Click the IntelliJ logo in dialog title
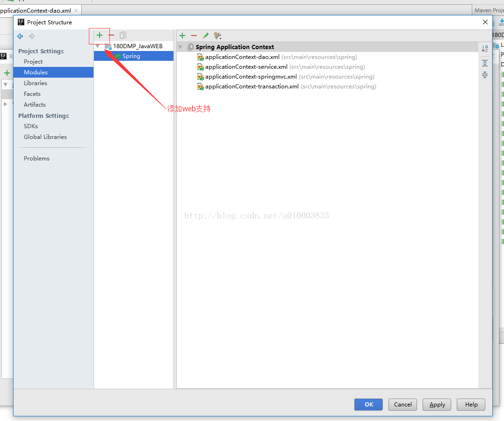Viewport: 504px width, 421px height. [x=21, y=22]
